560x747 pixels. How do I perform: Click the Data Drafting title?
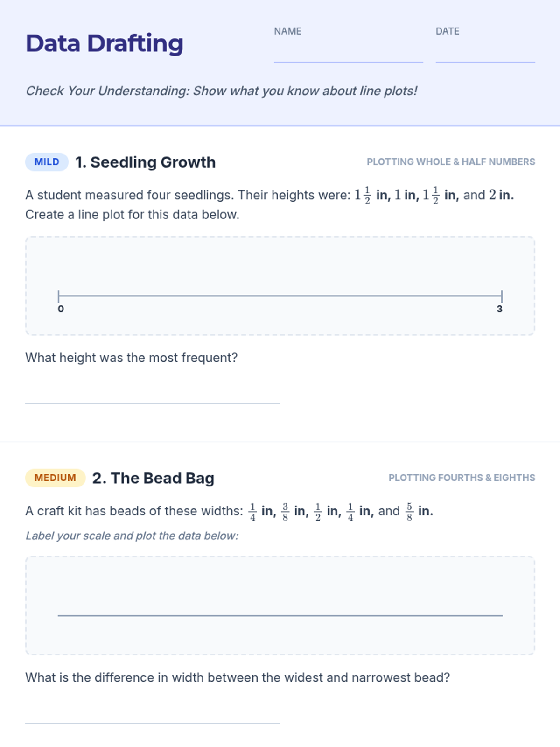(104, 44)
